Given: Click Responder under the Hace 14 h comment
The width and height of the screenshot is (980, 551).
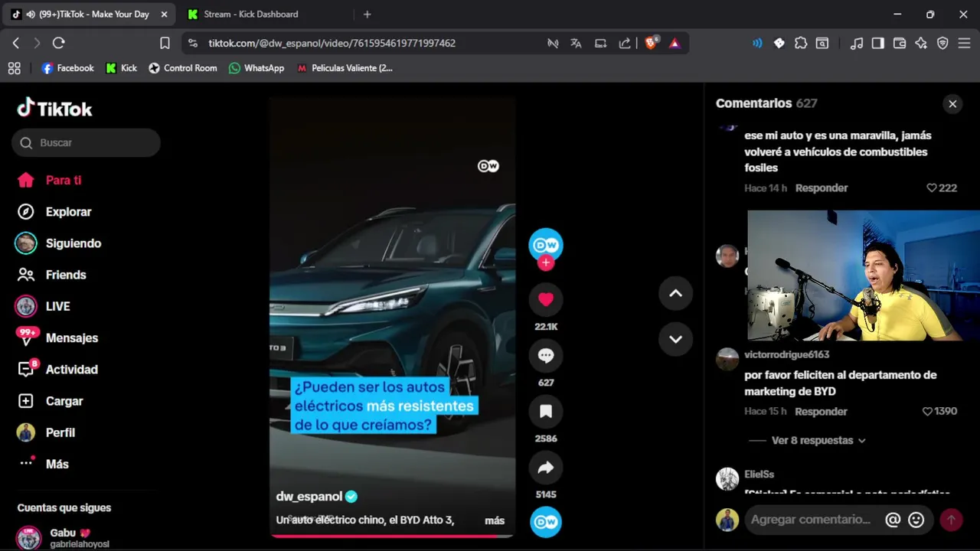Looking at the screenshot, I should point(822,187).
